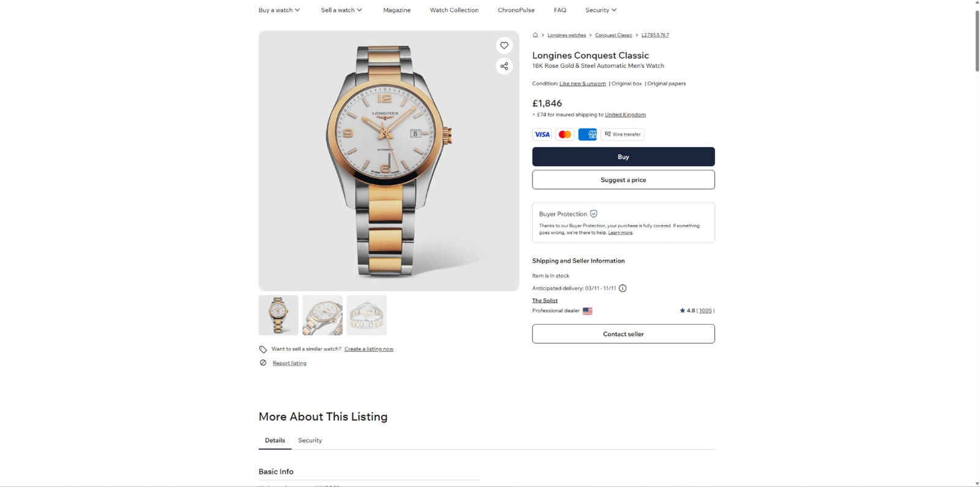Click the heart icon to favorite this watch
Image resolution: width=980 pixels, height=487 pixels.
point(504,45)
